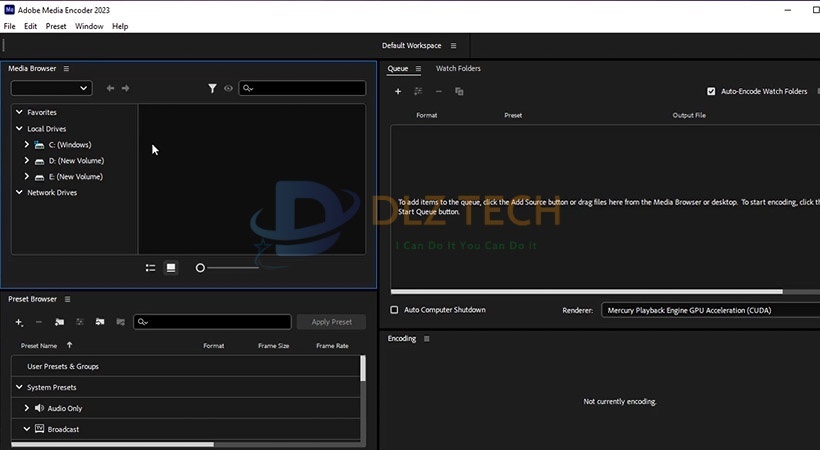Screen dimensions: 820x450
Task: Click the filter funnel icon in Media Browser
Action: point(212,88)
